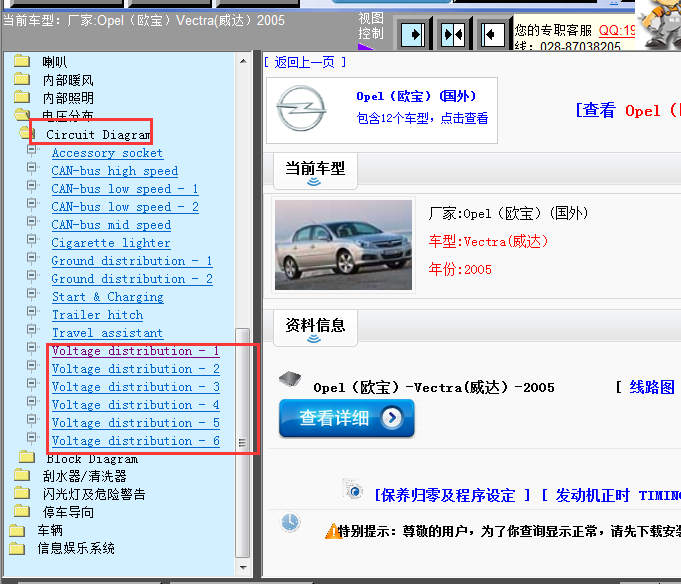Screen dimensions: 681x584
Task: Open Voltage distribution - 3
Action: [x=136, y=387]
